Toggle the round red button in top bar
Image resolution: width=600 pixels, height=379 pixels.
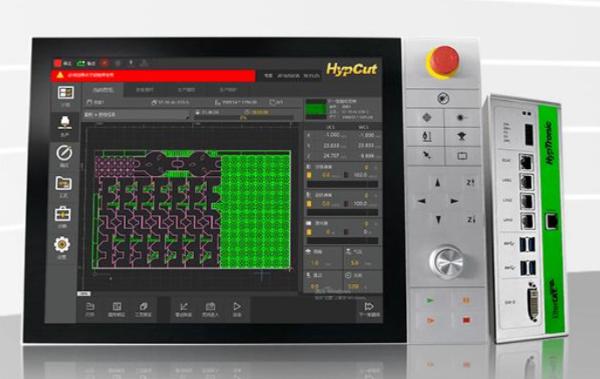tap(104, 62)
